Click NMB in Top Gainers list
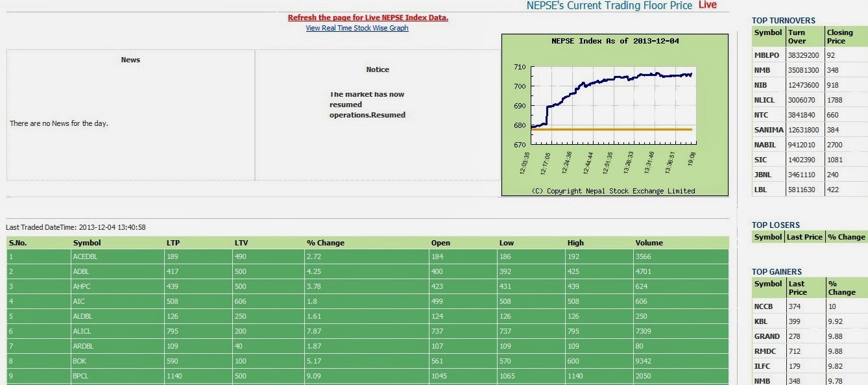Viewport: 868px width, 385px height. (x=762, y=381)
